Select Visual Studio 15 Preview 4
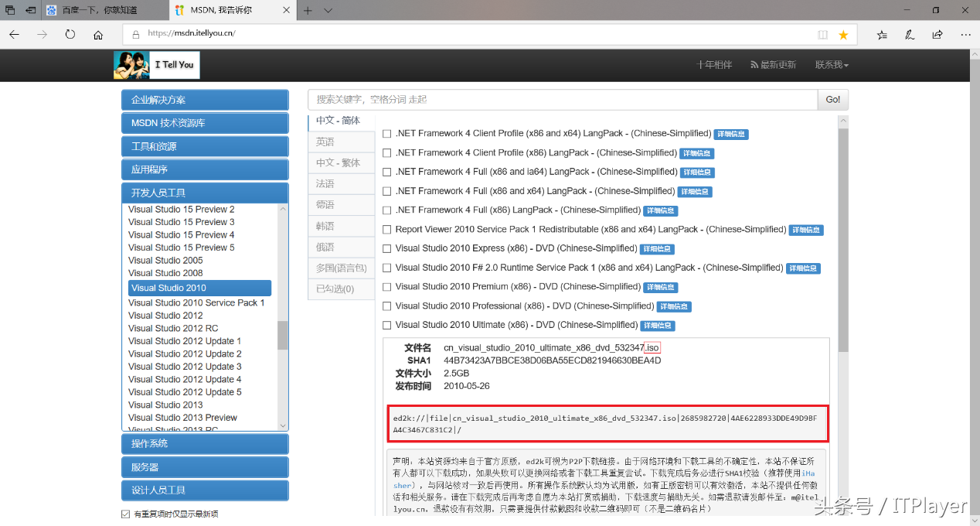980x526 pixels. pos(181,234)
